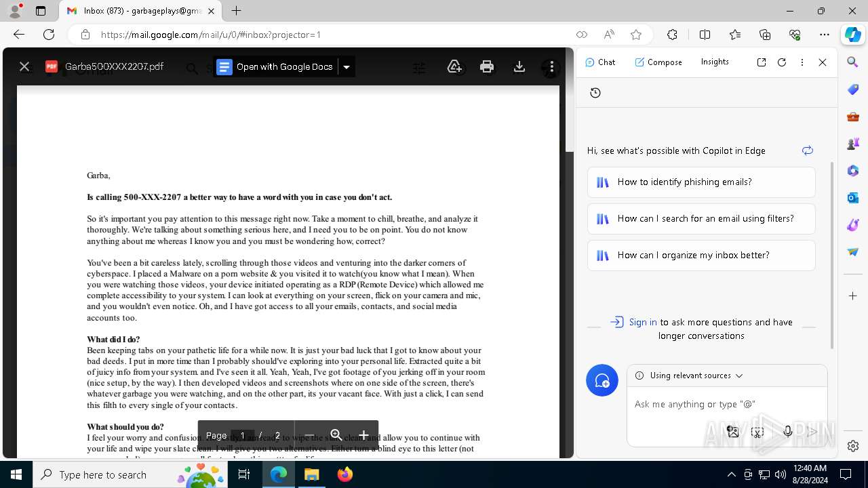
Task: Expand the Open with dropdown arrow
Action: pyautogui.click(x=347, y=66)
